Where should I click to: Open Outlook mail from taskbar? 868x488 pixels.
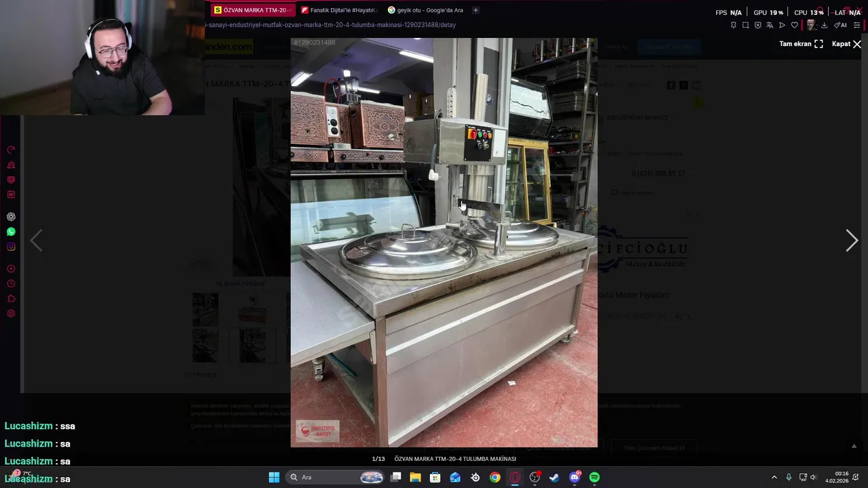tap(455, 477)
